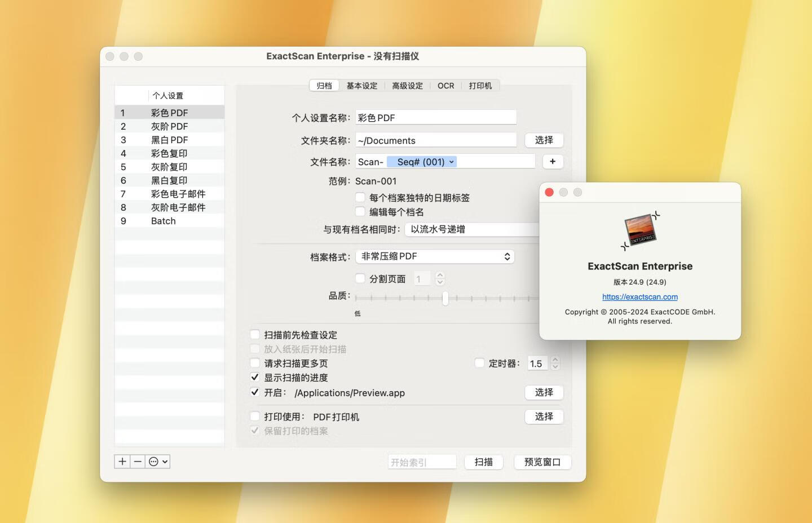Select the 彩色PDF profile row
Screen dimensions: 812x523
170,113
